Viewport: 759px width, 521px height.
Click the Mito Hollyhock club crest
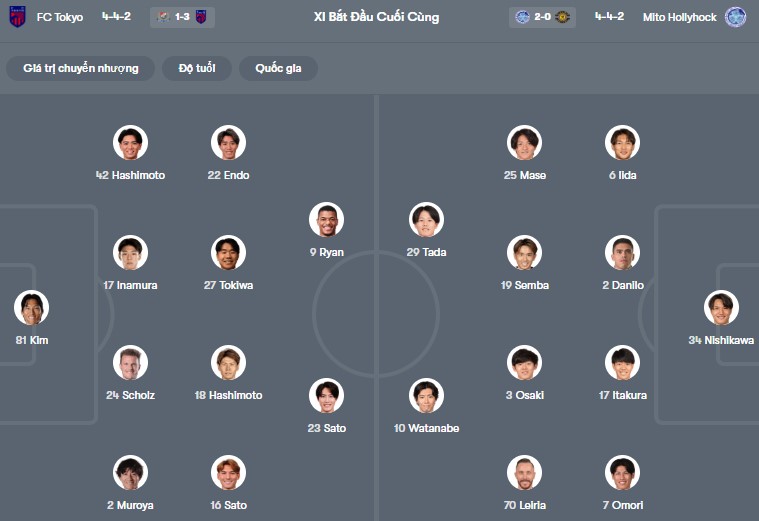click(x=735, y=17)
